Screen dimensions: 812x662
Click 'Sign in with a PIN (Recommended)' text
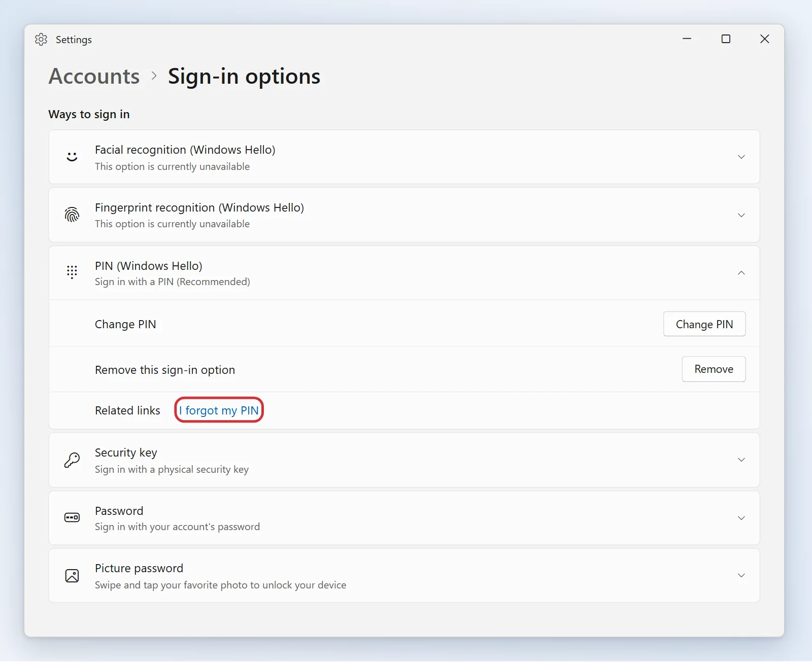pos(173,282)
